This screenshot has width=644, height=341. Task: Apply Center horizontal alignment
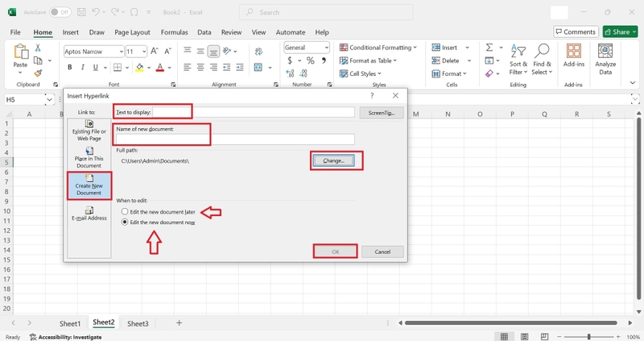pos(200,67)
